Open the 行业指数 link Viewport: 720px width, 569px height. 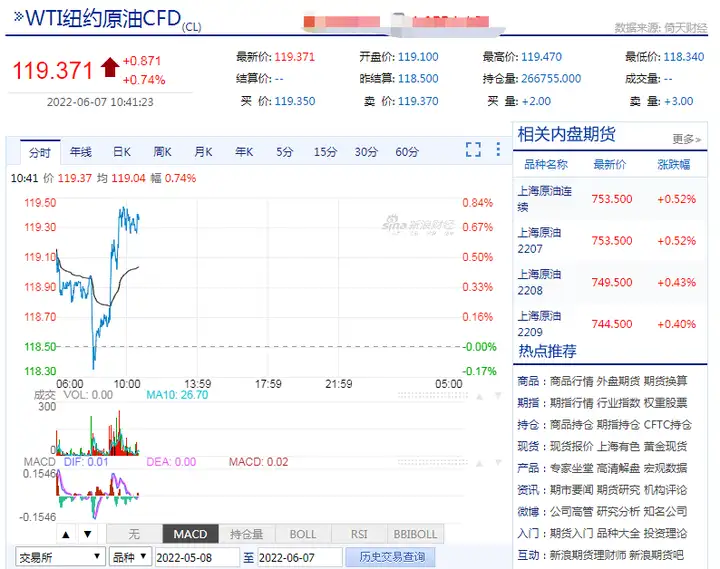(x=619, y=403)
